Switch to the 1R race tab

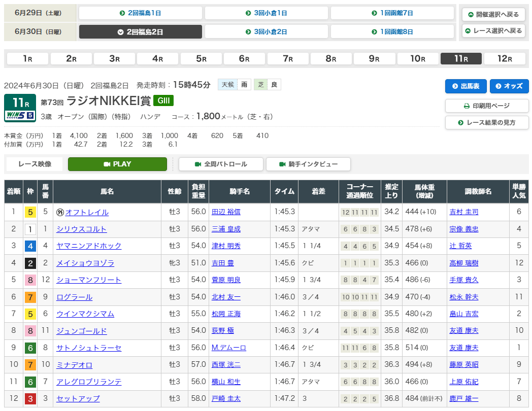(27, 59)
